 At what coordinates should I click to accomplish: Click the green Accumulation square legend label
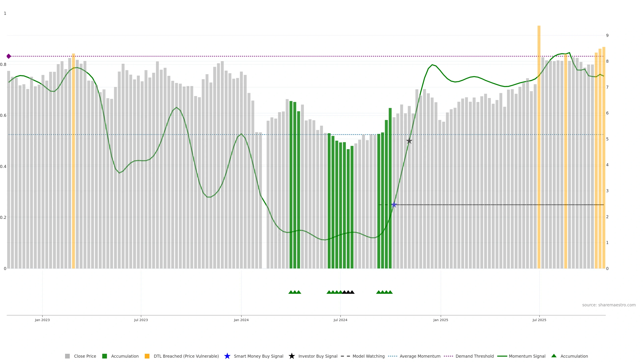click(x=125, y=356)
